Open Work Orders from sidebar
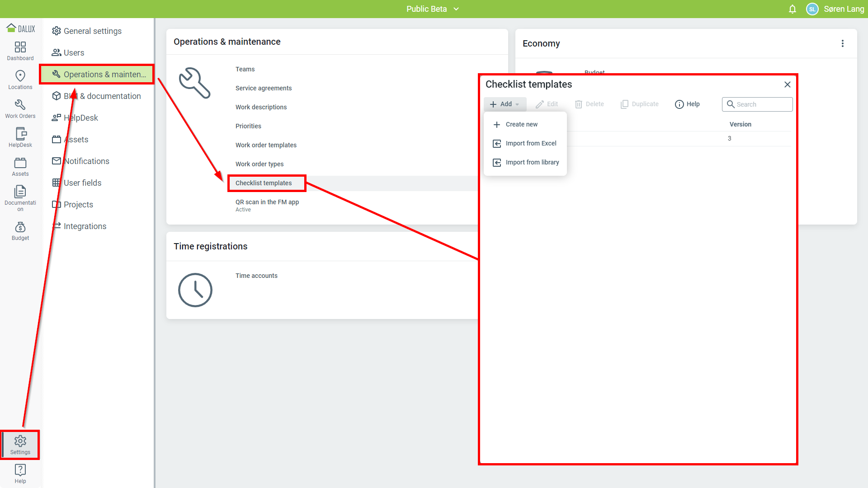868x488 pixels. pyautogui.click(x=20, y=109)
